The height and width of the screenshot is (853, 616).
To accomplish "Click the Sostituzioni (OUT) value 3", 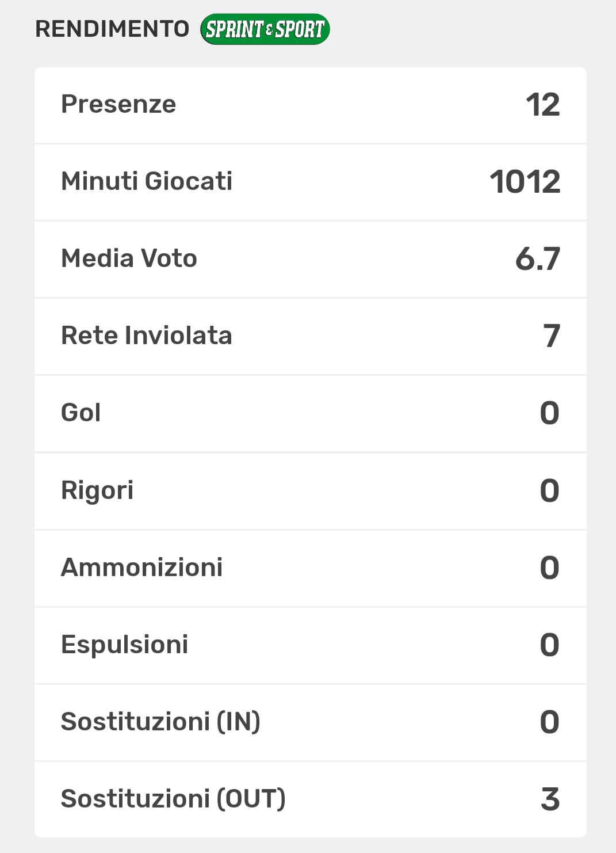I will point(550,799).
